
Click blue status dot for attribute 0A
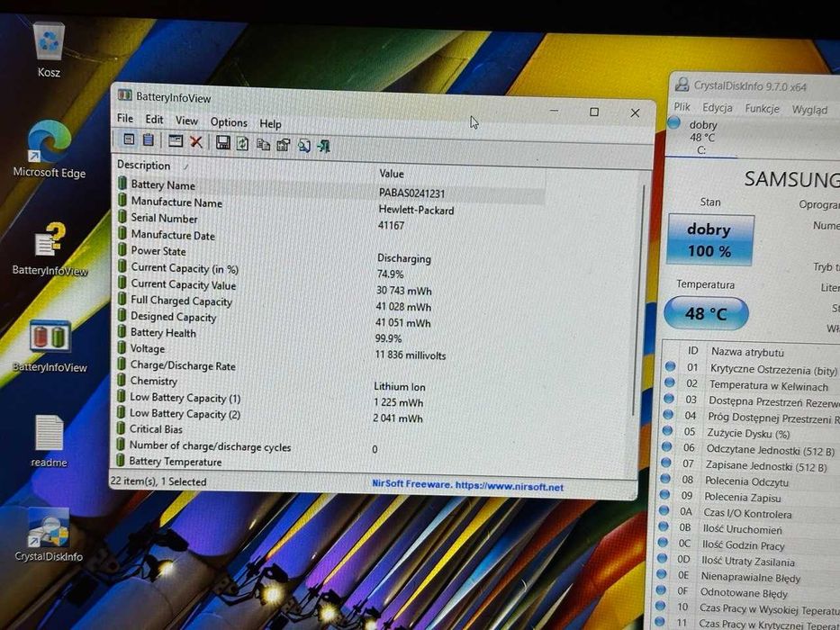coord(664,510)
